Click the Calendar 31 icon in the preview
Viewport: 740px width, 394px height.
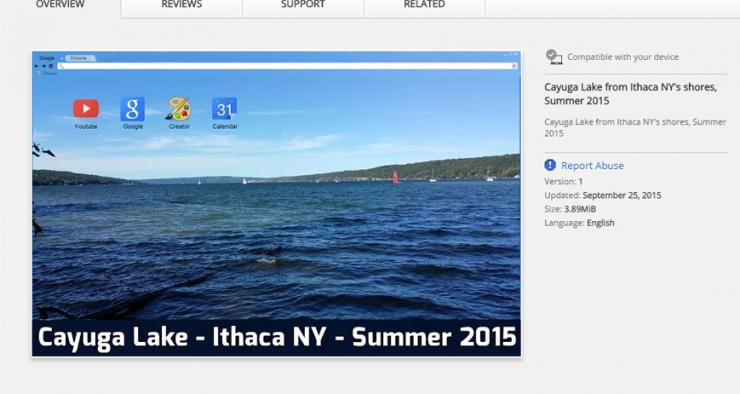pos(225,109)
